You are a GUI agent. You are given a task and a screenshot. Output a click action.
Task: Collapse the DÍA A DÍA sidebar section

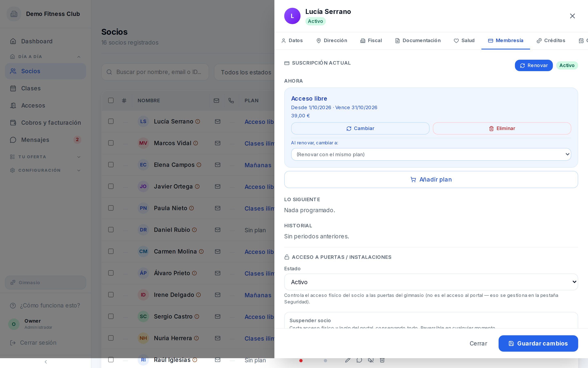point(46,57)
